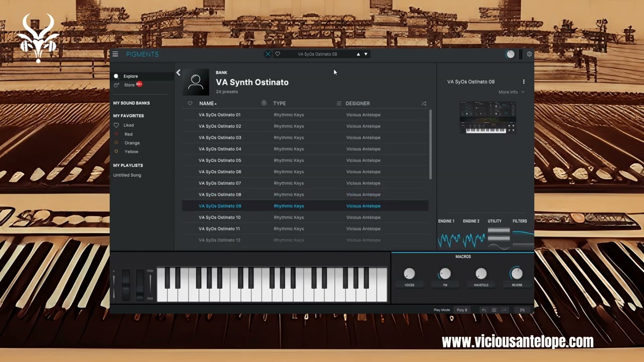
Task: Open the settings gear icon
Action: coord(529,54)
